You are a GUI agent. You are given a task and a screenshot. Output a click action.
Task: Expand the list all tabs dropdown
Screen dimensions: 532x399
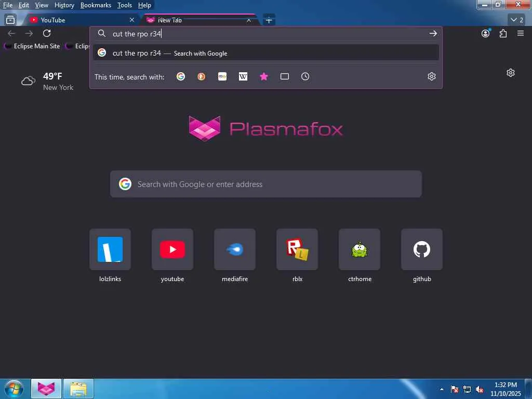pyautogui.click(x=517, y=20)
